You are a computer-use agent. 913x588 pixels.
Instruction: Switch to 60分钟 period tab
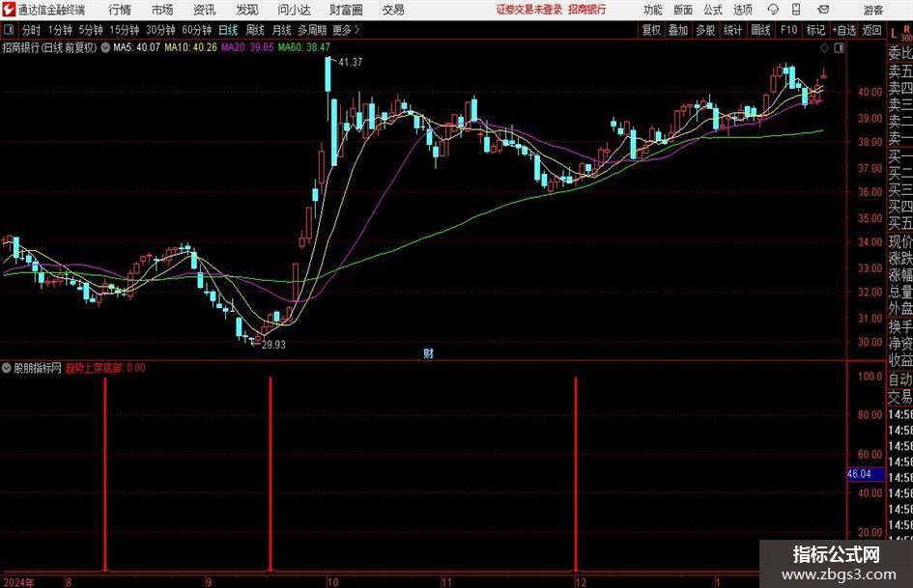(x=196, y=30)
